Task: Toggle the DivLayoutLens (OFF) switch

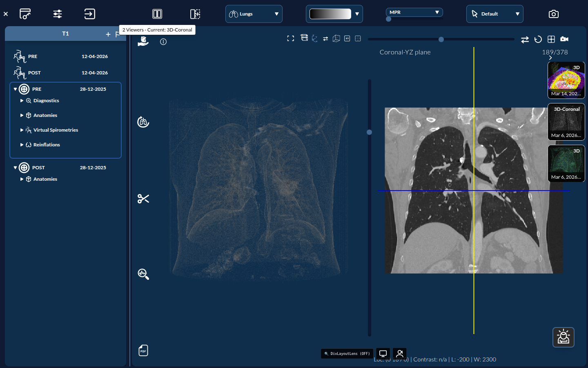Action: tap(347, 353)
